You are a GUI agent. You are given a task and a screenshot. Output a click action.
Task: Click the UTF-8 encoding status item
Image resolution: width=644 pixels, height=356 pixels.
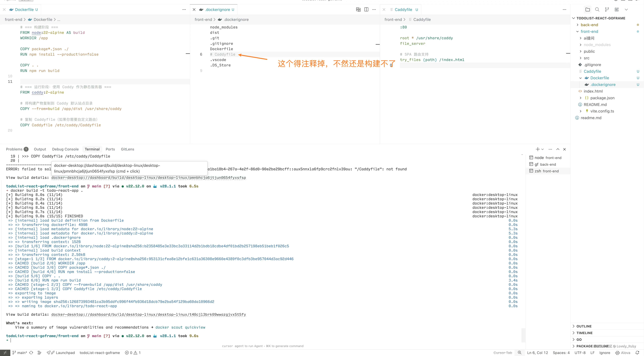pos(580,352)
